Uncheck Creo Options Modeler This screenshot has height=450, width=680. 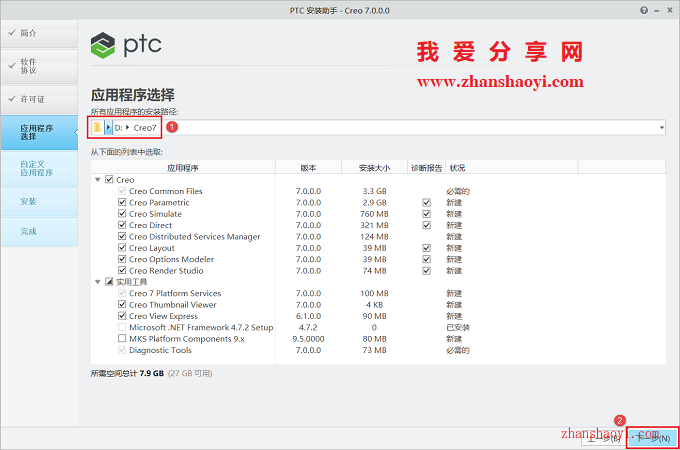pyautogui.click(x=122, y=259)
